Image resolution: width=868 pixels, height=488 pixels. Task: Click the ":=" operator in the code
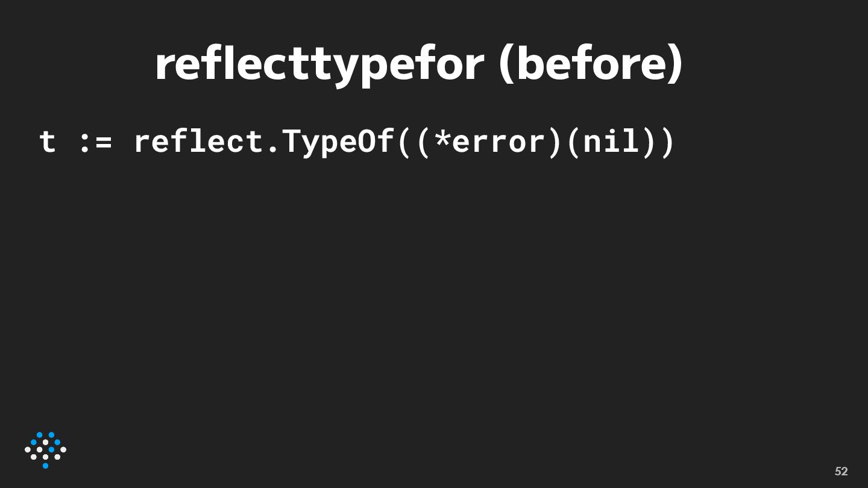point(95,143)
